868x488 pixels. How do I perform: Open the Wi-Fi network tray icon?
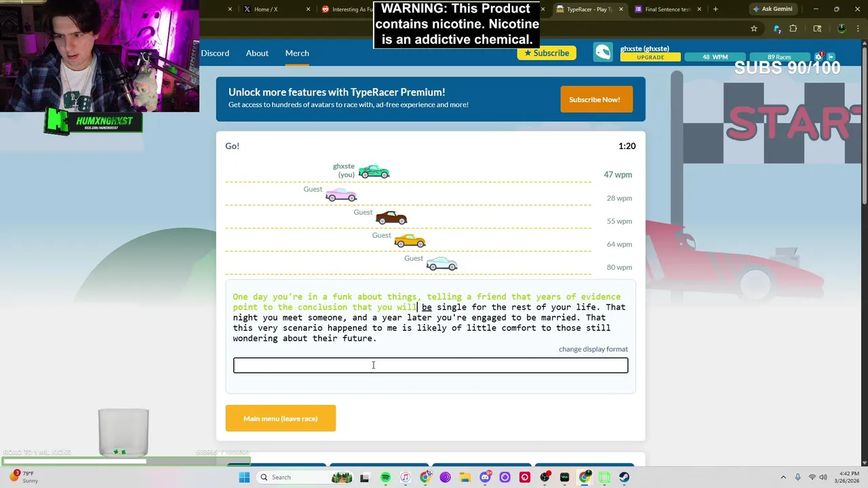click(x=812, y=477)
